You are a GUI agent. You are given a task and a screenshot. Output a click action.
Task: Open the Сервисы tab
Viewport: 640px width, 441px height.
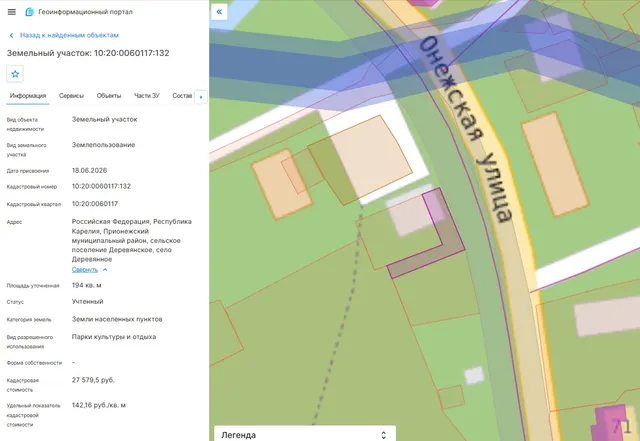point(71,96)
